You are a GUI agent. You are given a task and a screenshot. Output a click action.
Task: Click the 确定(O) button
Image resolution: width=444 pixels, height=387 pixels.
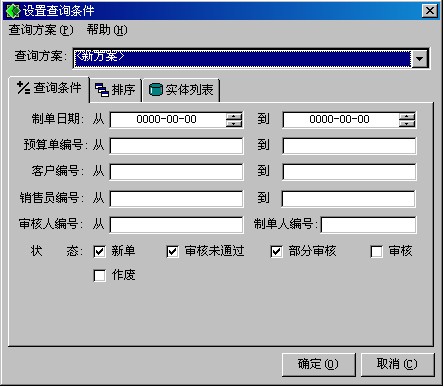[x=318, y=364]
